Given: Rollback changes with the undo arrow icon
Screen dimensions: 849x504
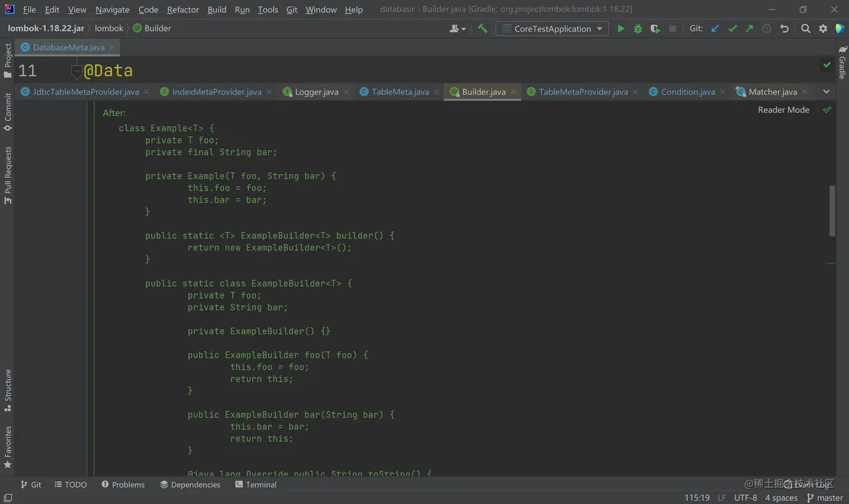Looking at the screenshot, I should click(x=784, y=29).
